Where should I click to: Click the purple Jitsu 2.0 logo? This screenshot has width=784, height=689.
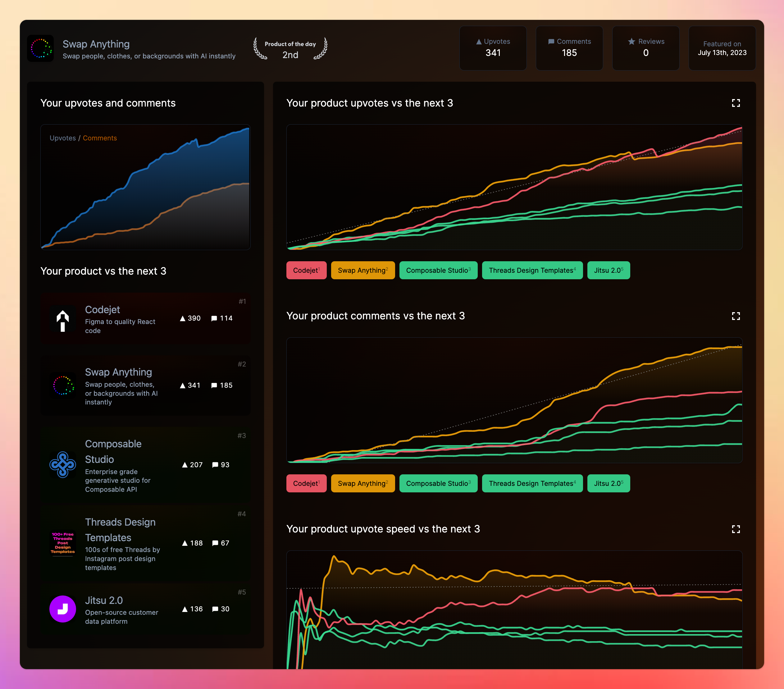pyautogui.click(x=63, y=609)
